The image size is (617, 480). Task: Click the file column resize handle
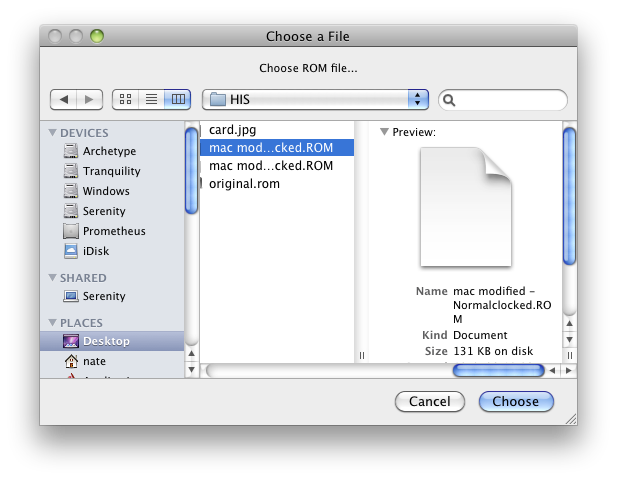coord(362,356)
